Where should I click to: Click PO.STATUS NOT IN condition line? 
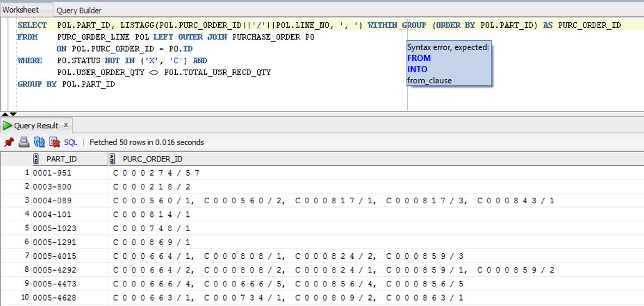(132, 61)
